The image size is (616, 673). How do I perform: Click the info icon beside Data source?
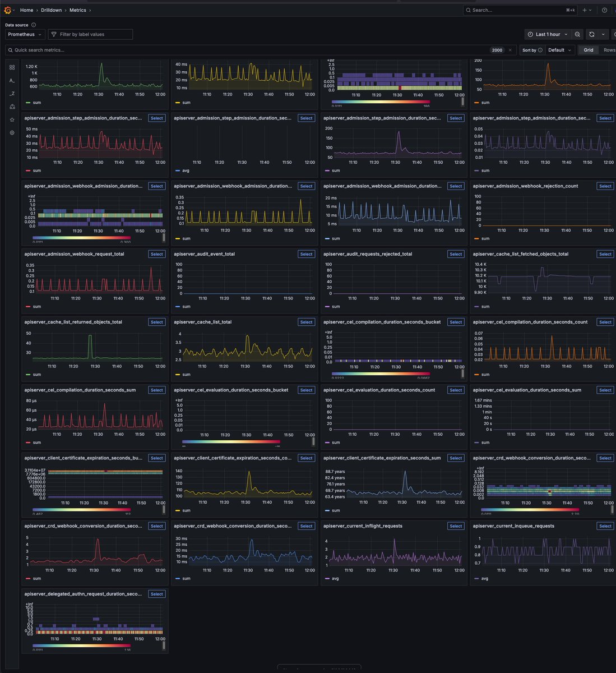[34, 25]
